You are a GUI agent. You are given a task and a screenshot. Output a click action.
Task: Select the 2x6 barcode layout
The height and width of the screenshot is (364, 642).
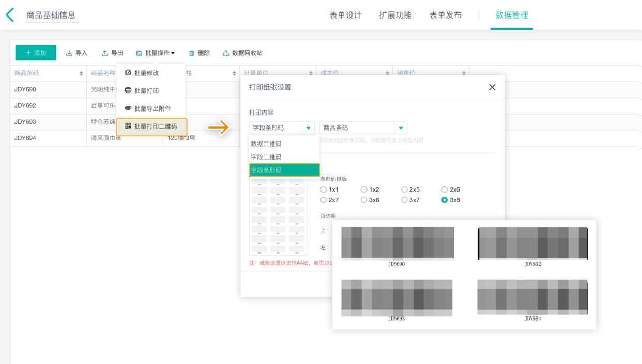444,189
